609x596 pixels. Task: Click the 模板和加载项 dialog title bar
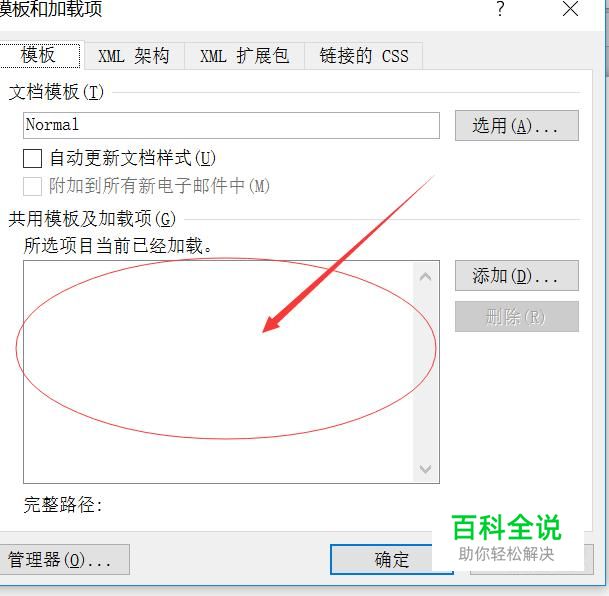point(249,9)
